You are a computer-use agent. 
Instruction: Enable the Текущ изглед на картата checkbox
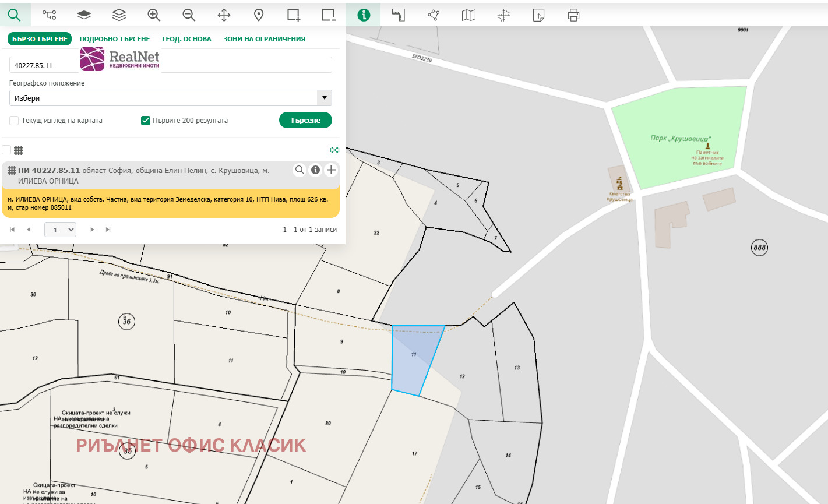pyautogui.click(x=13, y=120)
